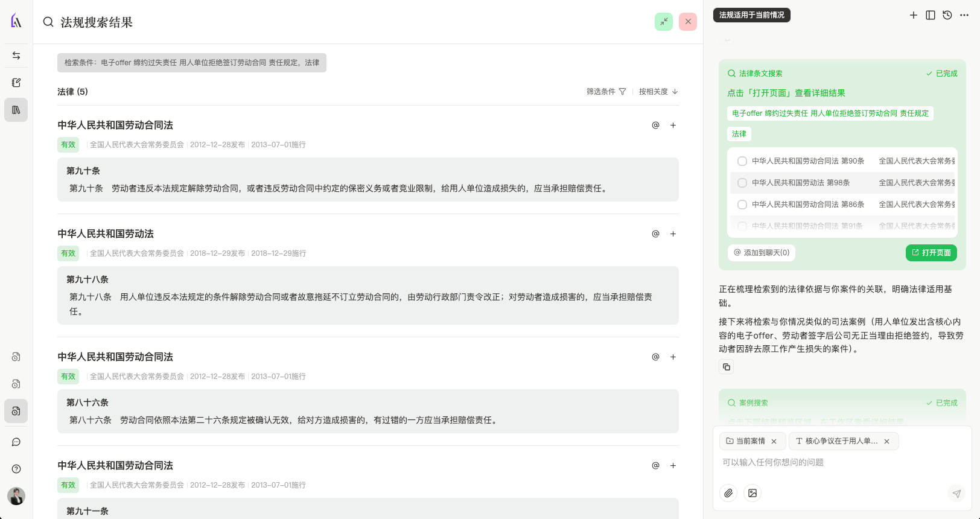Open the help question mark icon
This screenshot has width=980, height=519.
pyautogui.click(x=16, y=469)
